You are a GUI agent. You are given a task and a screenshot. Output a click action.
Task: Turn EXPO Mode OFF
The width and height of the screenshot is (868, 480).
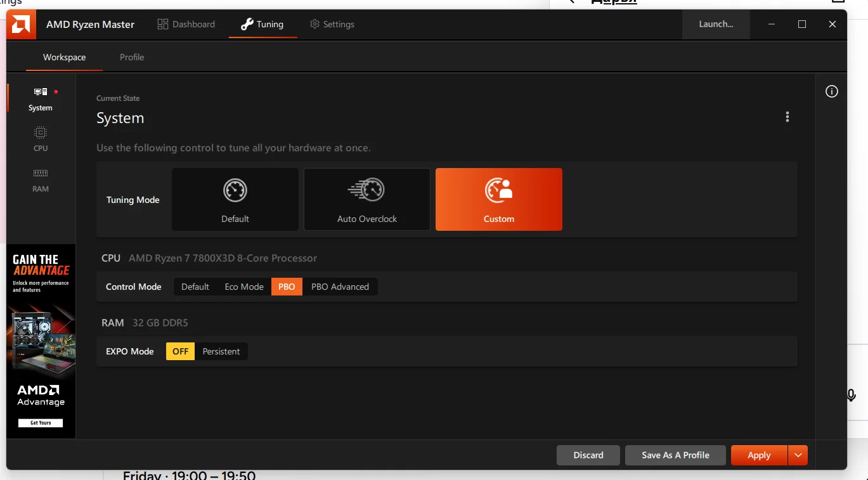pyautogui.click(x=181, y=351)
